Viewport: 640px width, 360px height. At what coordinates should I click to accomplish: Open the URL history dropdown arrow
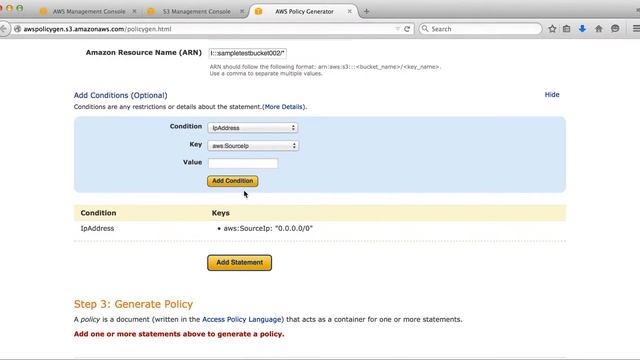click(398, 29)
